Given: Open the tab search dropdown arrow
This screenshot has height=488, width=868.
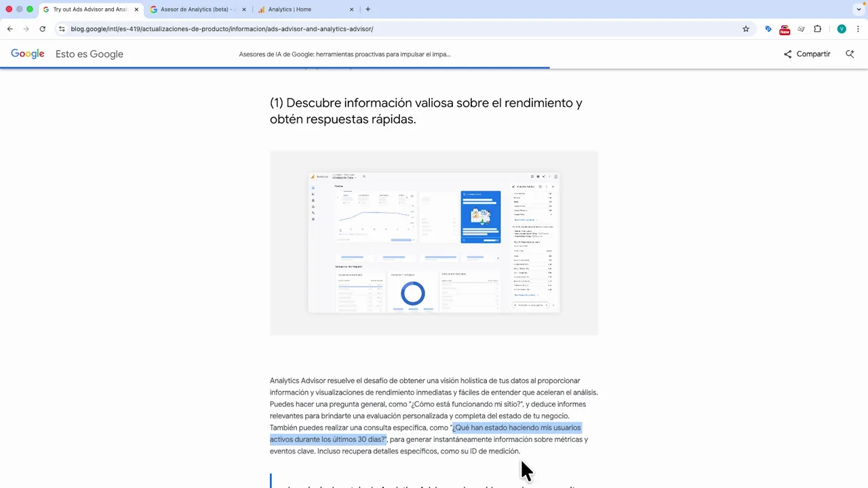Looking at the screenshot, I should coord(859,9).
